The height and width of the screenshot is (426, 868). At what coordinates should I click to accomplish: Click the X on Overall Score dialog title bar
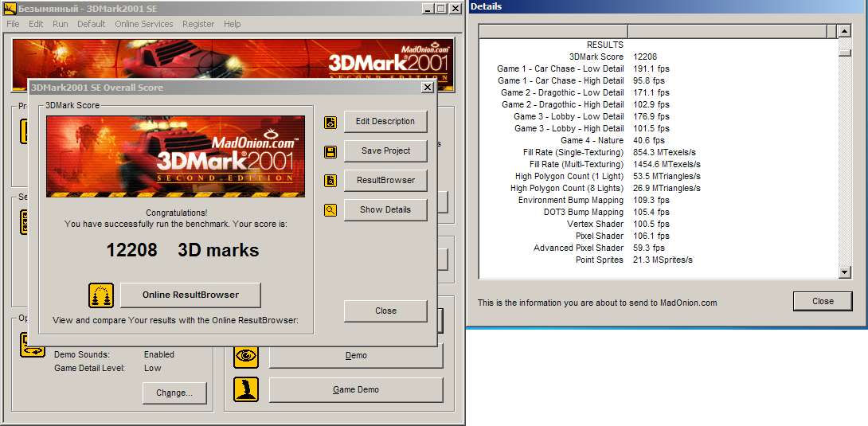428,88
